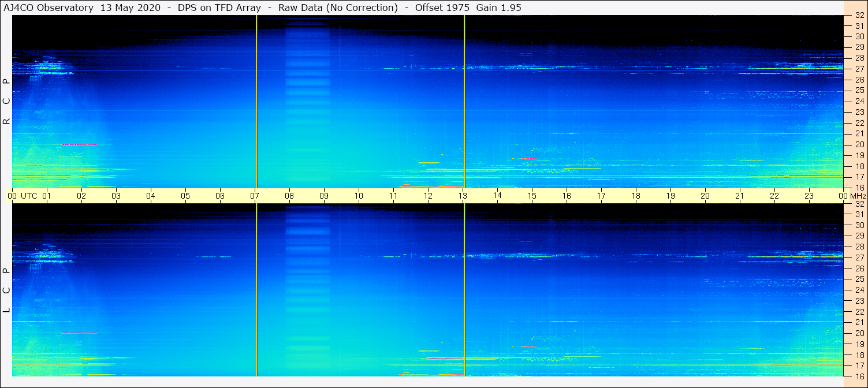Select the 10 hour tick label
This screenshot has height=388, width=868.
click(359, 196)
